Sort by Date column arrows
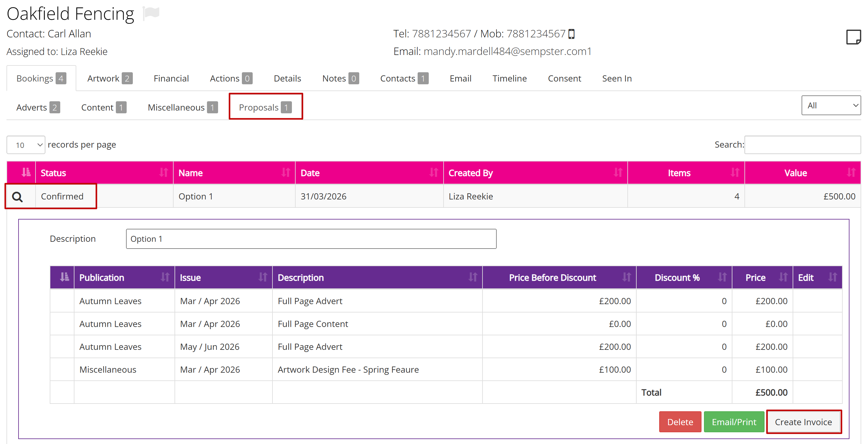 click(x=434, y=173)
